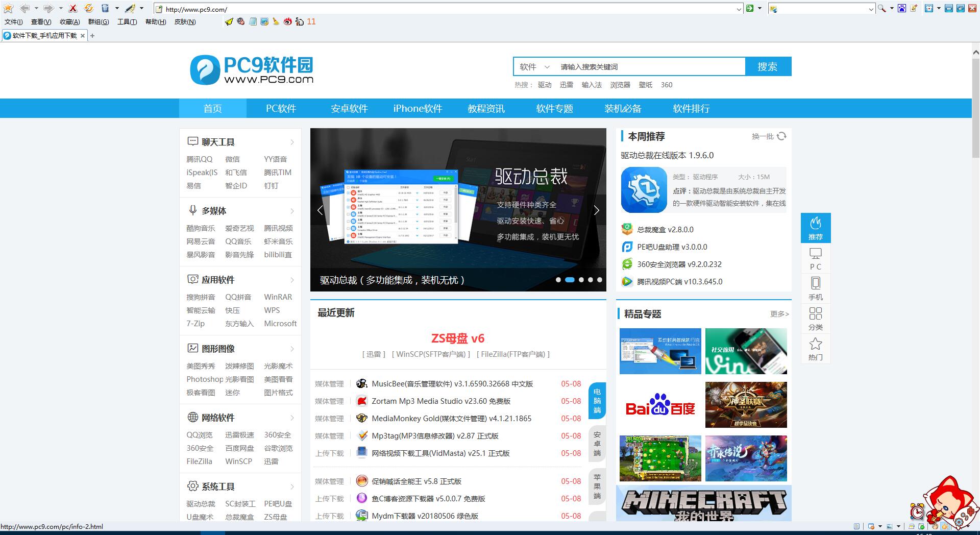This screenshot has height=535, width=980.
Task: Click the 更多> link in 精品专题
Action: click(779, 314)
